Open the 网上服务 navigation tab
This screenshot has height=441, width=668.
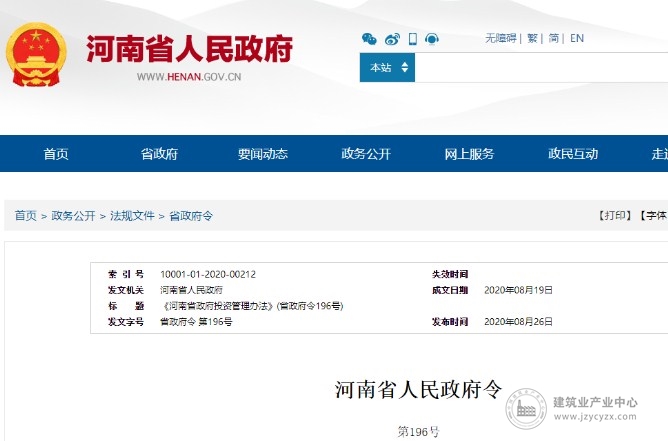click(x=469, y=154)
